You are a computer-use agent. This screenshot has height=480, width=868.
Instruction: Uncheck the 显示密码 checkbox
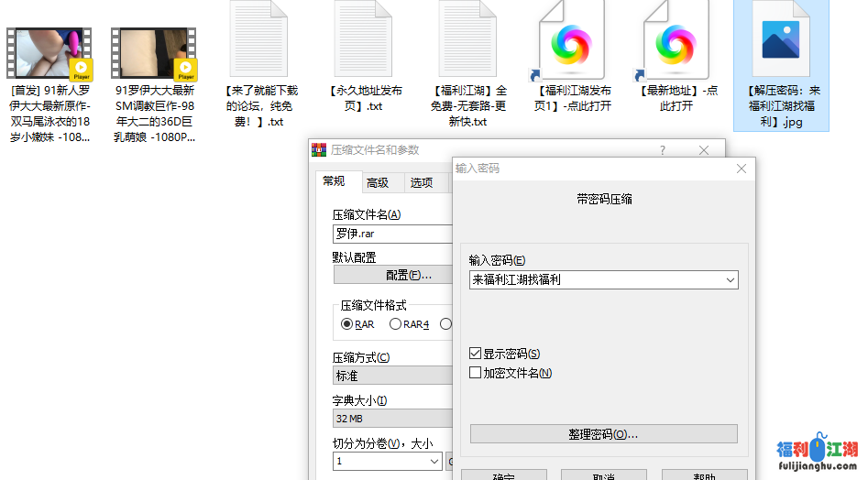click(x=475, y=354)
